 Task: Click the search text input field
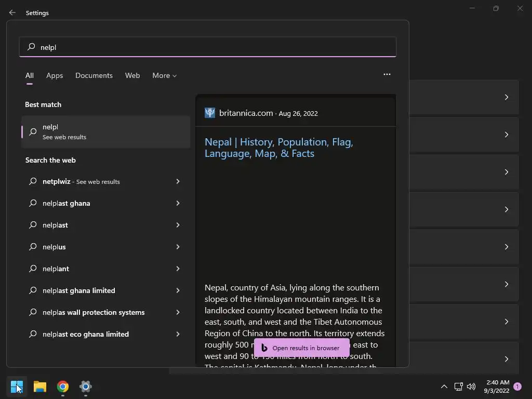pyautogui.click(x=208, y=47)
